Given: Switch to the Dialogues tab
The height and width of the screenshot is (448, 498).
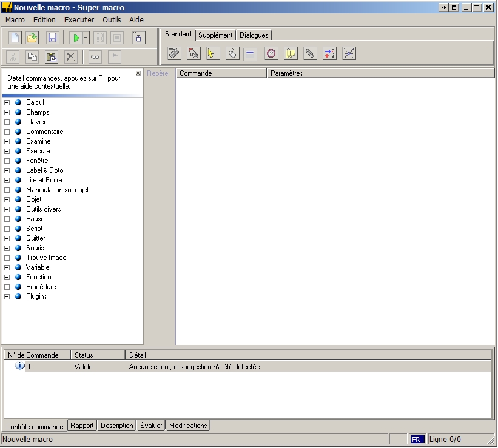Looking at the screenshot, I should [254, 35].
